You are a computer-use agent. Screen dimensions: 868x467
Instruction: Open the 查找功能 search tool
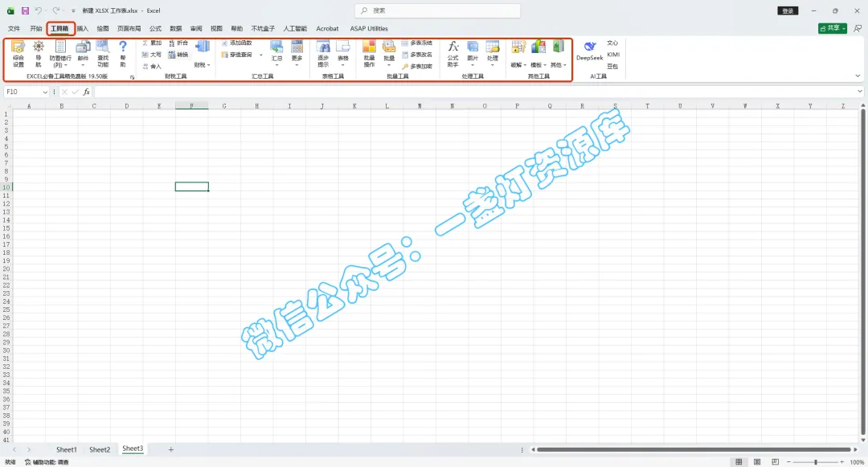click(103, 54)
